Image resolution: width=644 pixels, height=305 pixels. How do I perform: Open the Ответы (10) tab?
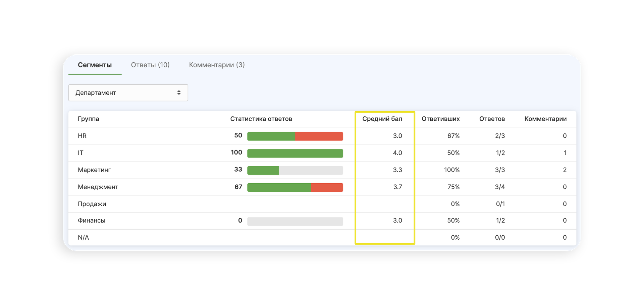tap(150, 65)
